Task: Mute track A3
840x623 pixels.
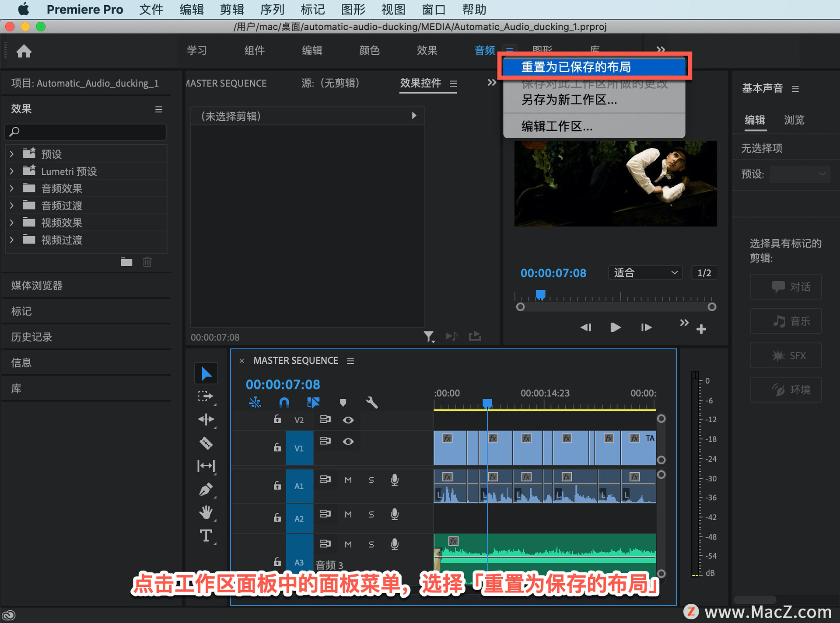Action: [x=348, y=544]
